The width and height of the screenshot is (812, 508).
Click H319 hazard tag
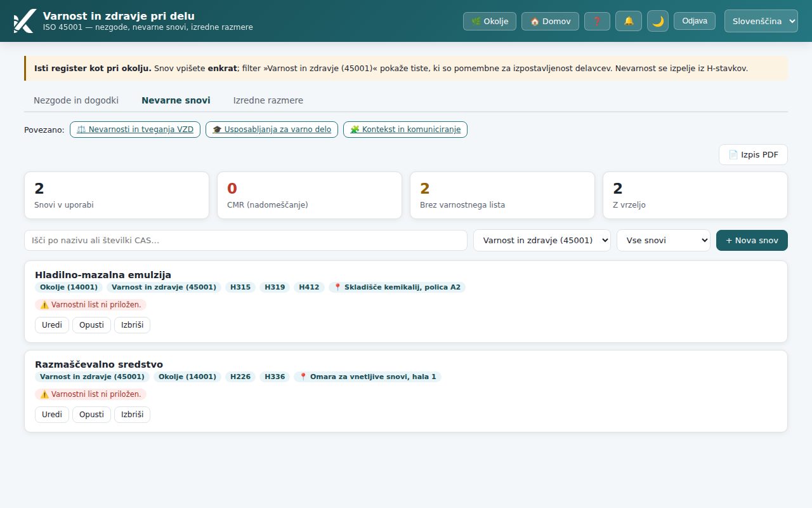(x=275, y=287)
